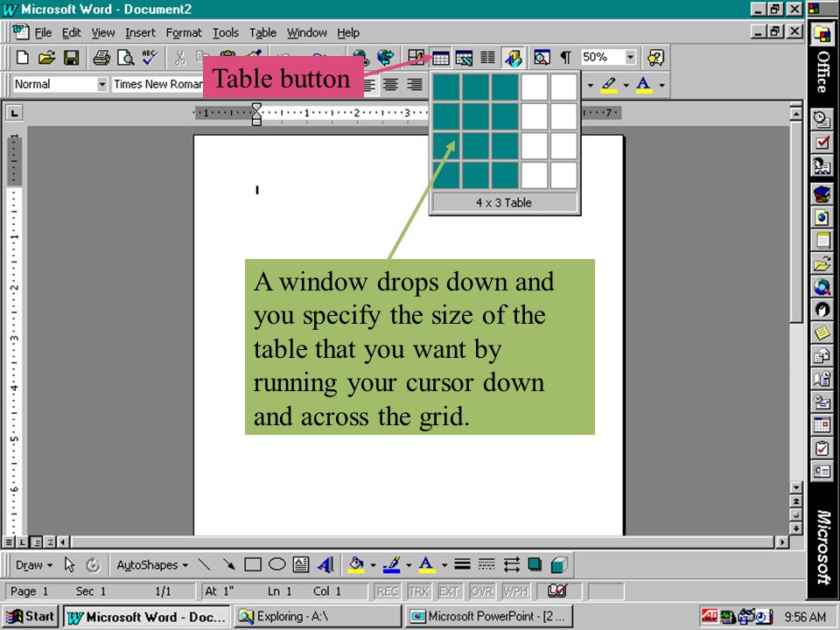Toggle EXT extend selection indicator
840x630 pixels.
tap(449, 591)
